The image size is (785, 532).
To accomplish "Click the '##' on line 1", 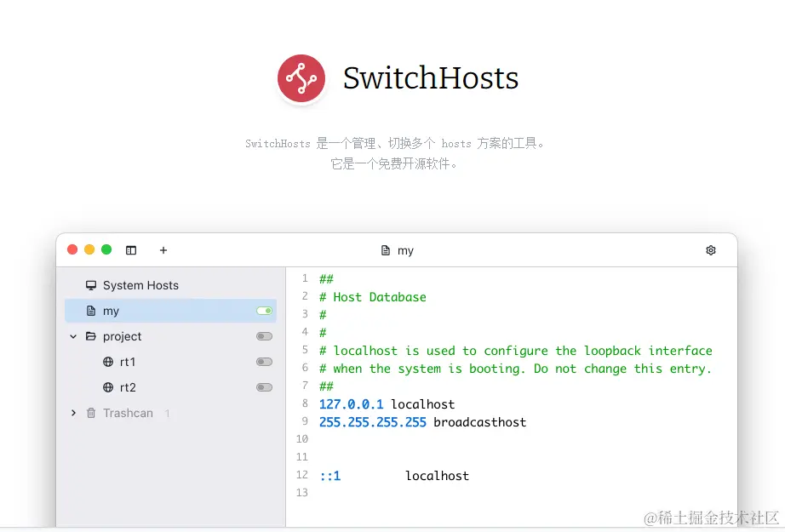I will (326, 279).
